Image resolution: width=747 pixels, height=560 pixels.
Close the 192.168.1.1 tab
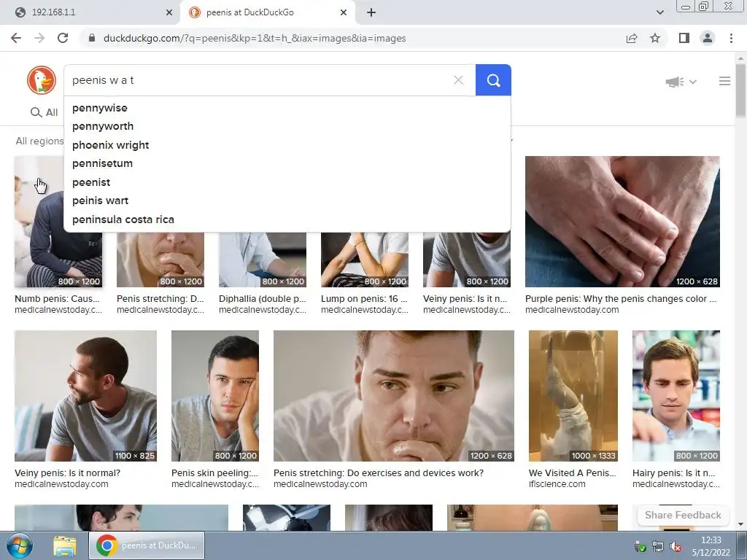pyautogui.click(x=169, y=12)
